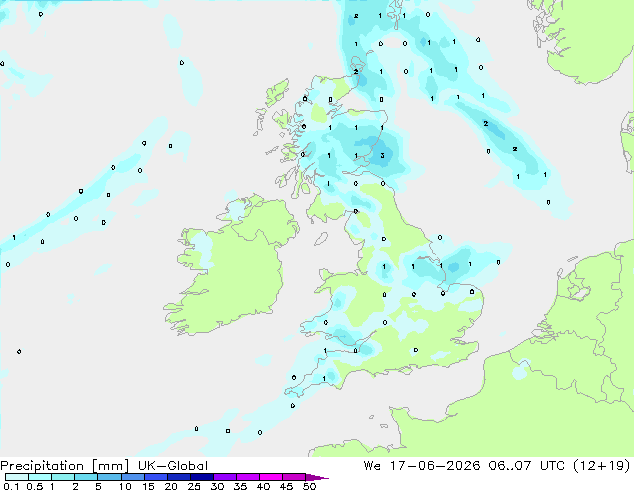
Task: Click the '0.5' legend label
Action: point(35,486)
